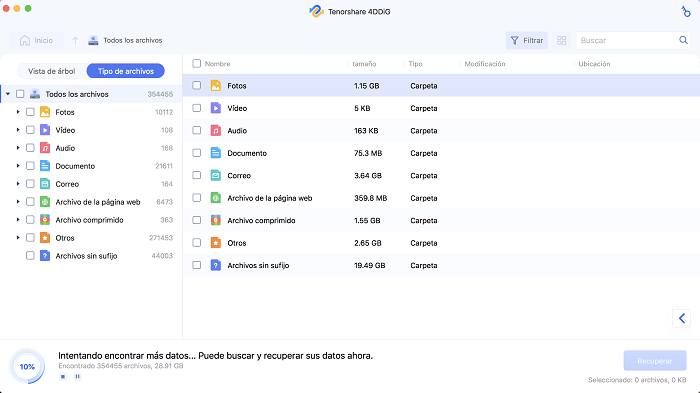
Task: Click the side-panel arrow button
Action: click(681, 318)
